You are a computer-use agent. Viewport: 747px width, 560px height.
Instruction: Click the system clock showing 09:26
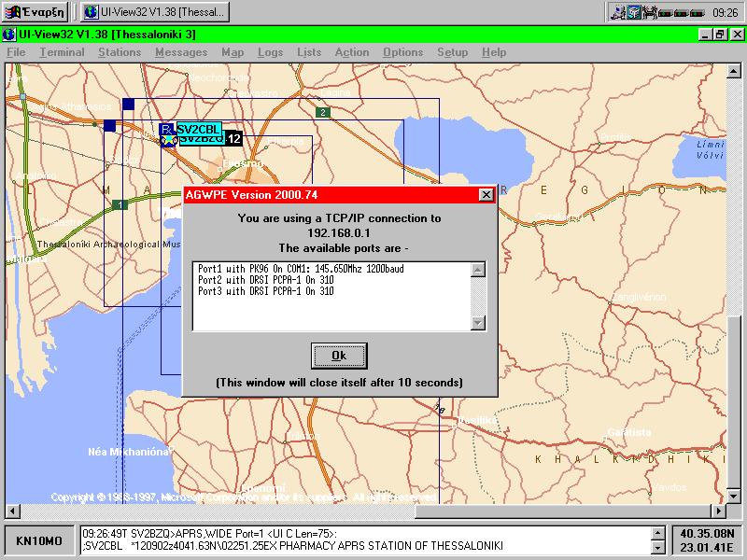726,13
